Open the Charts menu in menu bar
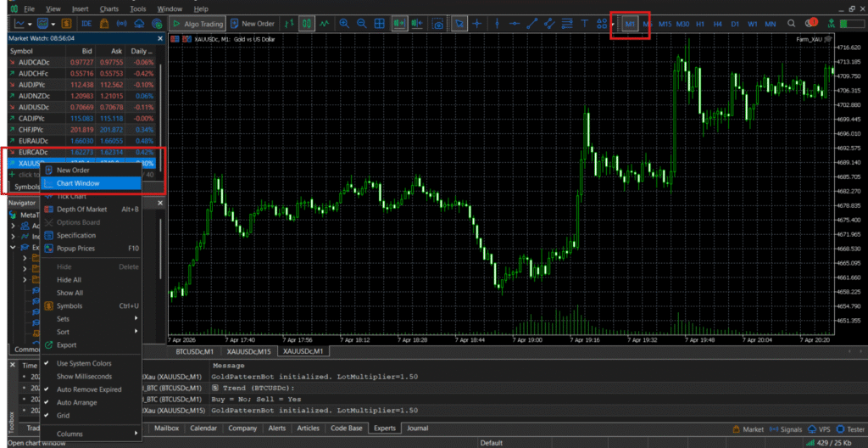The image size is (868, 448). point(108,8)
